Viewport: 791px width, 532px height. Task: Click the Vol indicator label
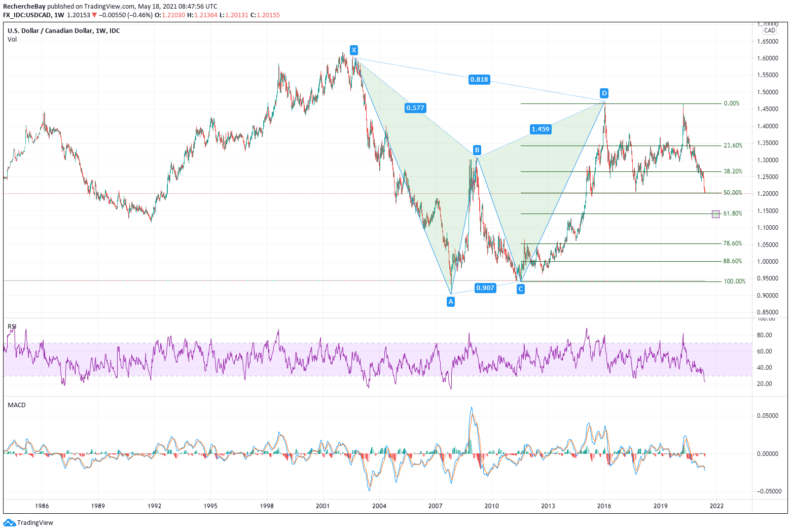(x=12, y=40)
